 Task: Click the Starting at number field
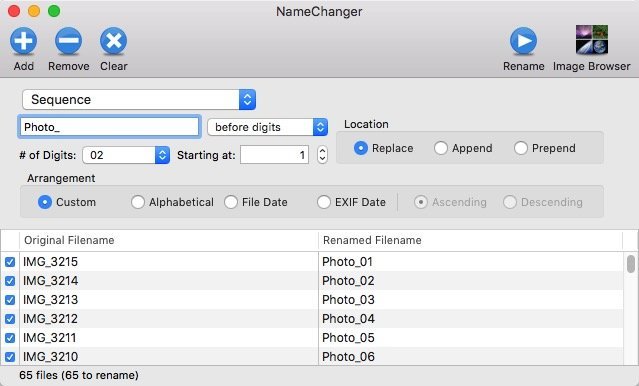[x=274, y=155]
